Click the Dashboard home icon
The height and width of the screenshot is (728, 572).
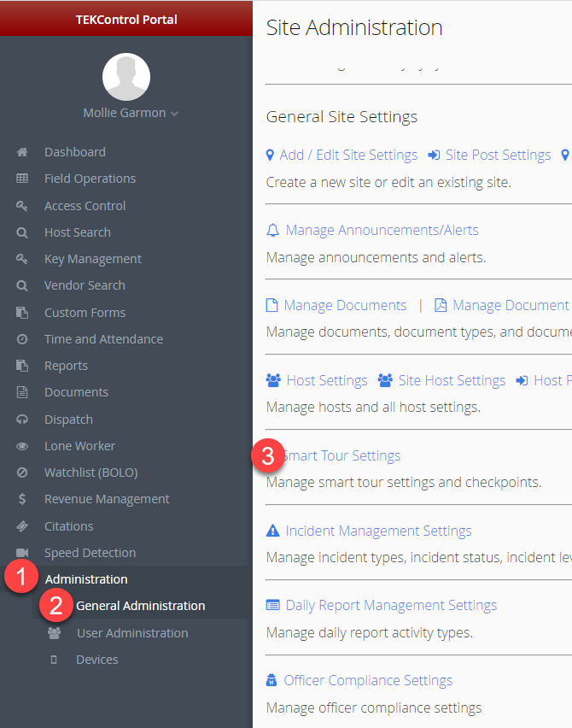pyautogui.click(x=22, y=152)
